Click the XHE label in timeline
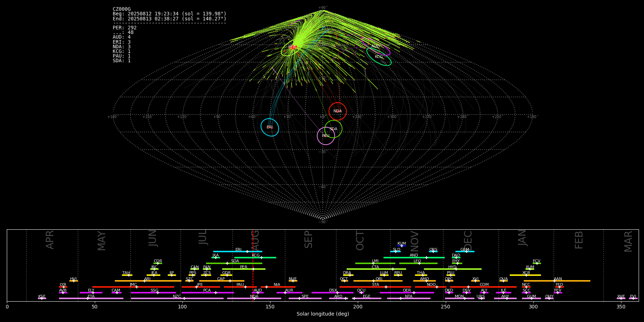This screenshot has height=322, width=644. pos(621,297)
